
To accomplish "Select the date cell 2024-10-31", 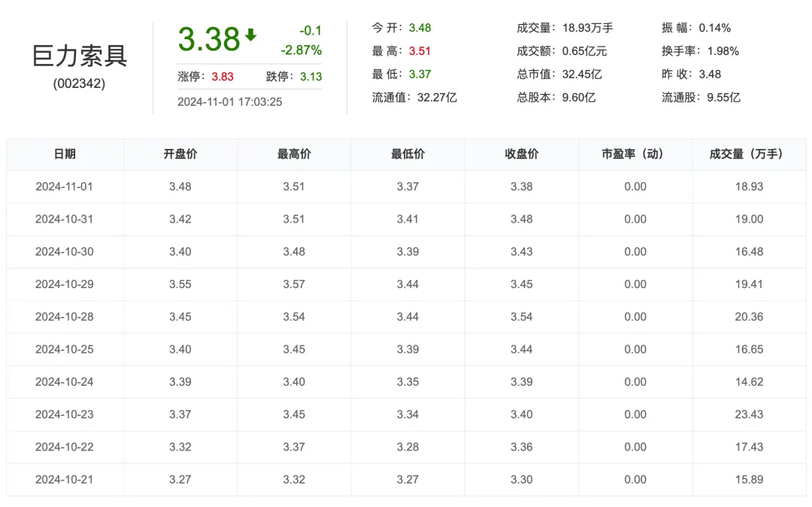I will [x=64, y=219].
